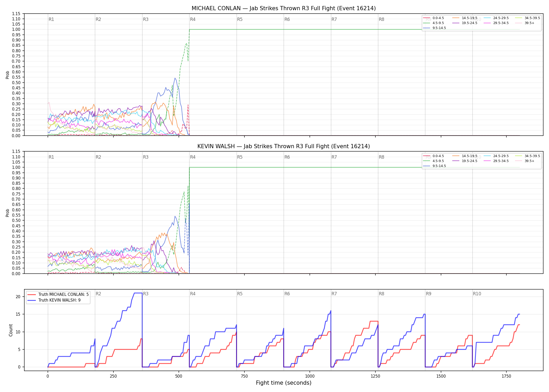Select the 19.5-24.5 legend entry in Conlan chart
This screenshot has height=392, width=549.
coord(465,23)
